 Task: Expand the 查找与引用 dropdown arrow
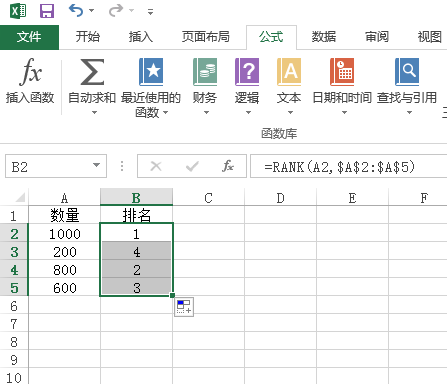click(x=409, y=113)
